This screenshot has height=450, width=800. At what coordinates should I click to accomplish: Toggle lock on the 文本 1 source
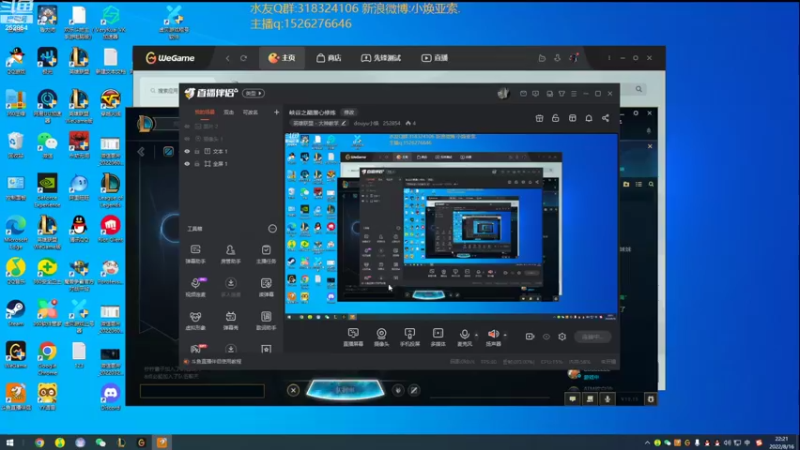point(197,152)
